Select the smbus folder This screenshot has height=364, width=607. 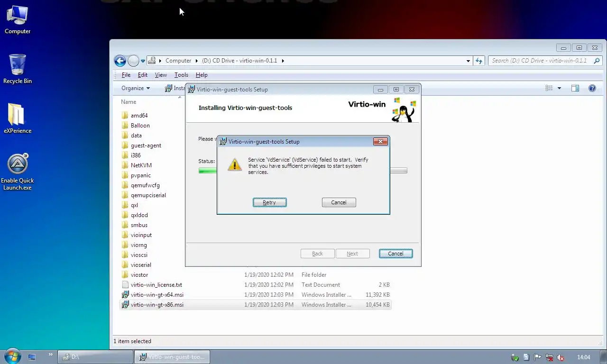tap(139, 225)
